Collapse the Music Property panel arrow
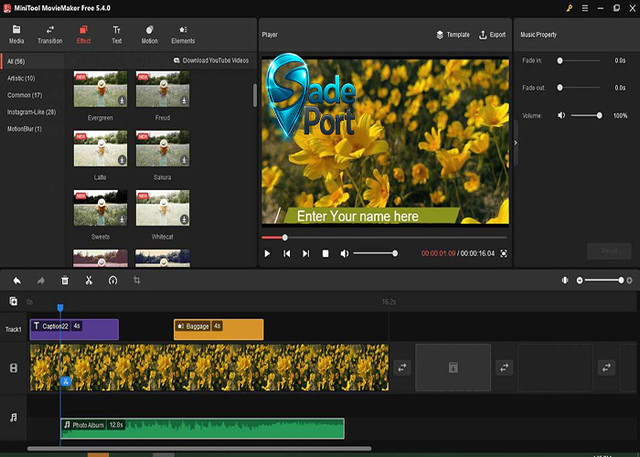The image size is (640, 457). (516, 142)
